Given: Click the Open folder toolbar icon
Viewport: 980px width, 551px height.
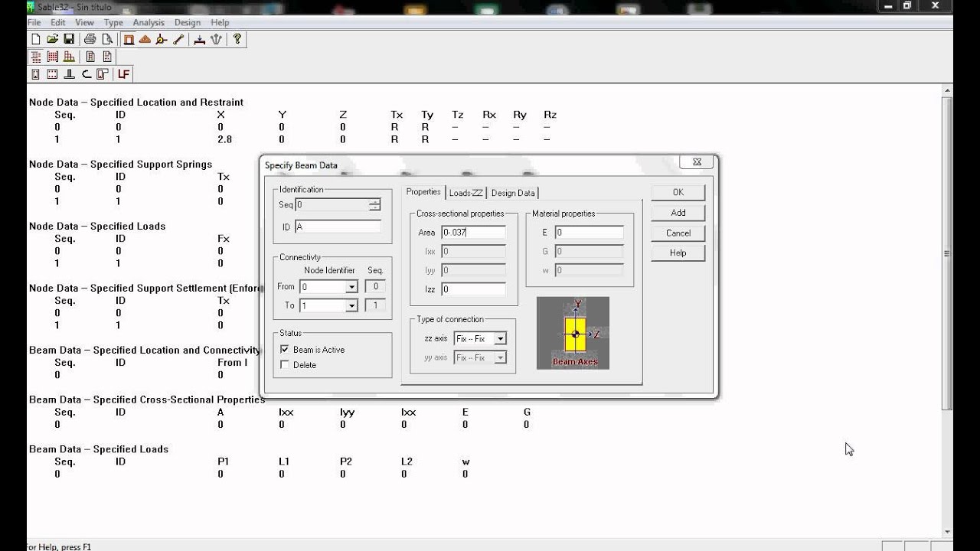Looking at the screenshot, I should pos(52,39).
